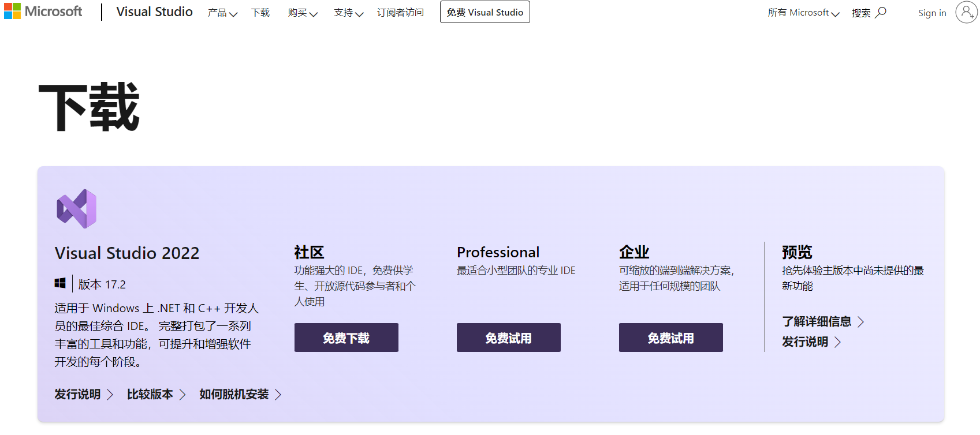Click the 免费下载 button under 社区
Viewport: 980px width, 435px height.
(x=346, y=337)
